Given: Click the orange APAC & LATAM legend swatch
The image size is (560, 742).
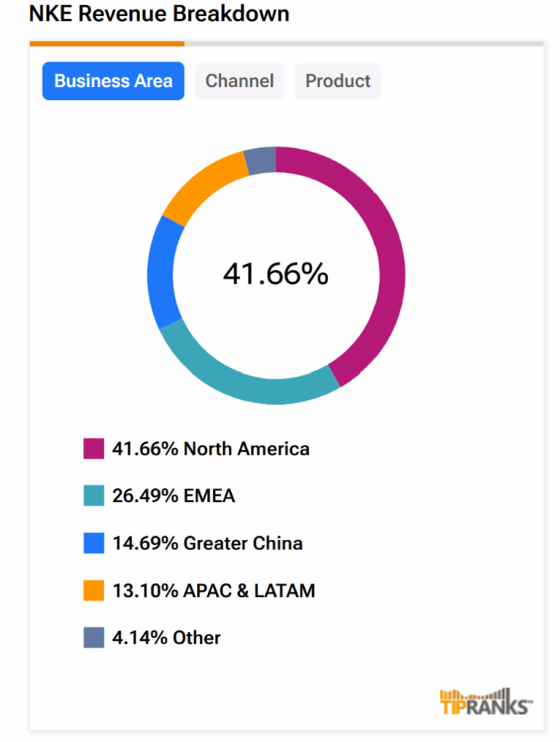Looking at the screenshot, I should point(94,590).
